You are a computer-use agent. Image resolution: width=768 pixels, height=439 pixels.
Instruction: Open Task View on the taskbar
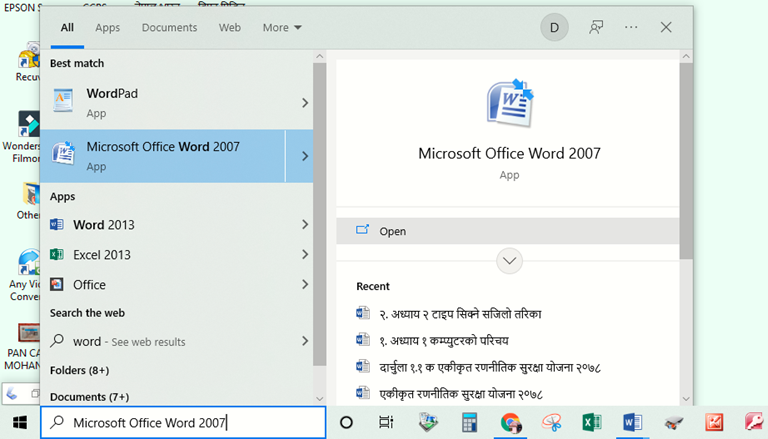pos(386,422)
